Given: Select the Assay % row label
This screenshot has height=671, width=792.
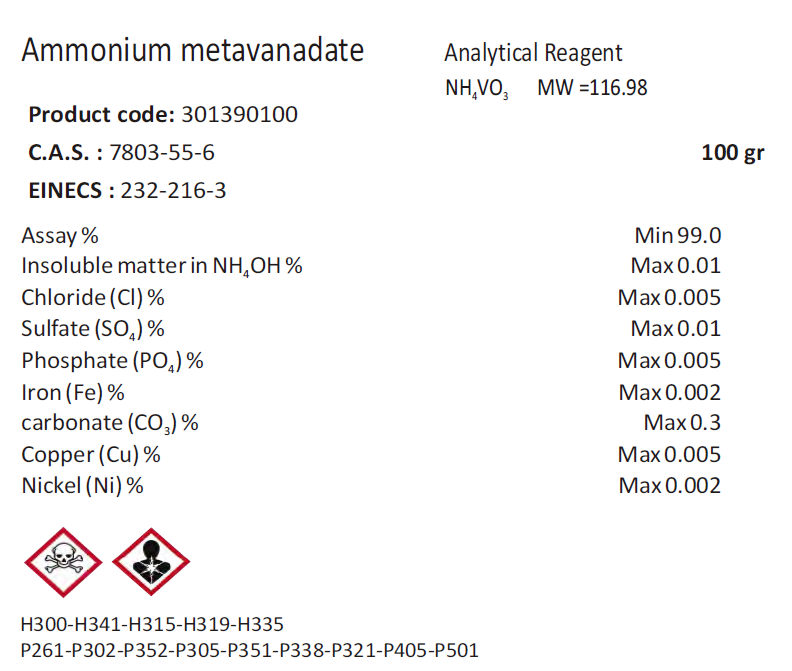Looking at the screenshot, I should coord(60,236).
